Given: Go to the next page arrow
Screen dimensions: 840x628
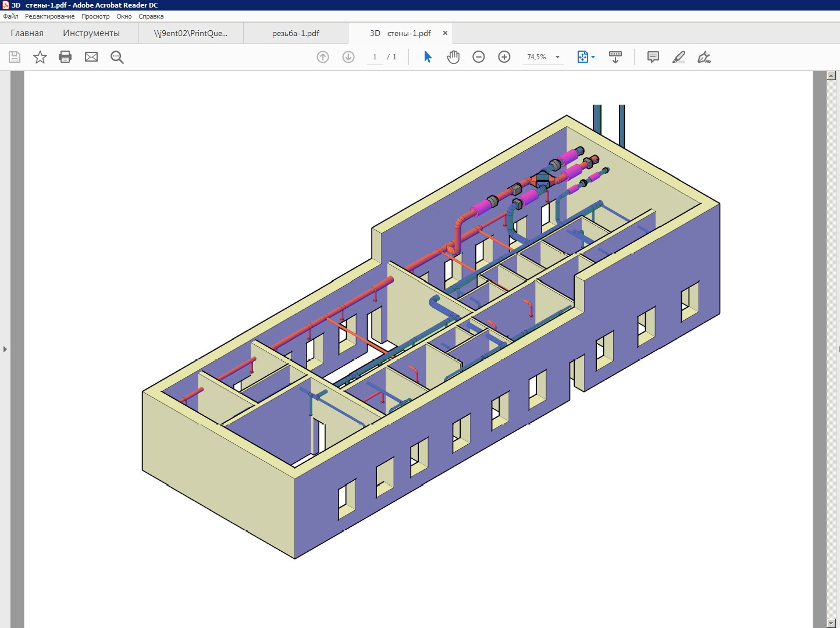Looking at the screenshot, I should pos(348,57).
